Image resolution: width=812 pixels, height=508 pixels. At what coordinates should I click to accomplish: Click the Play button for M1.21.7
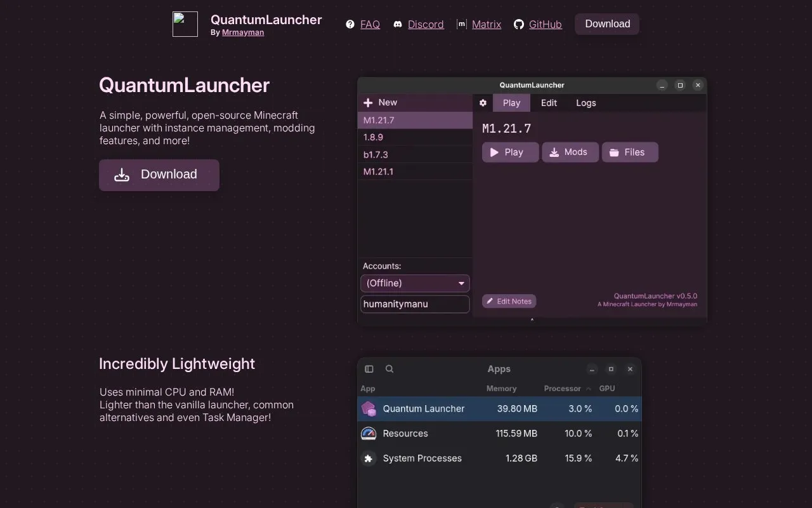point(511,152)
